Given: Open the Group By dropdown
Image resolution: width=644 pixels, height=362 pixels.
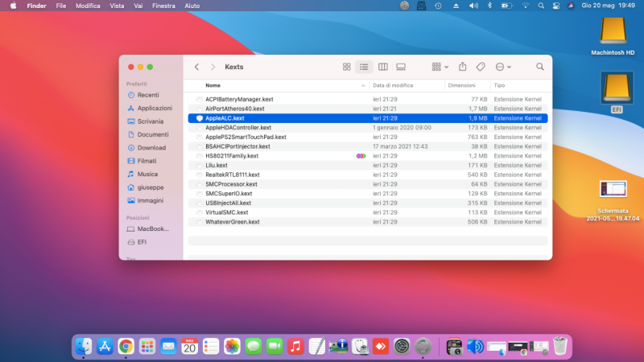Looking at the screenshot, I should 440,67.
